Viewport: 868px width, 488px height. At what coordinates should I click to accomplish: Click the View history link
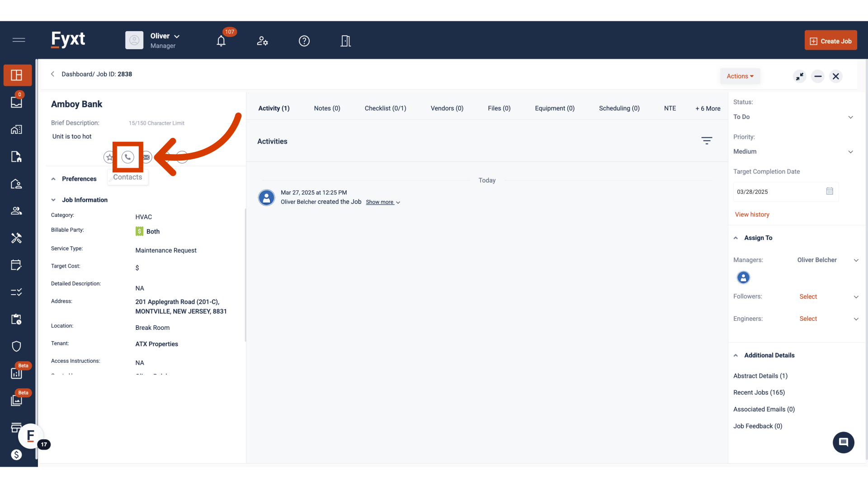pos(752,215)
